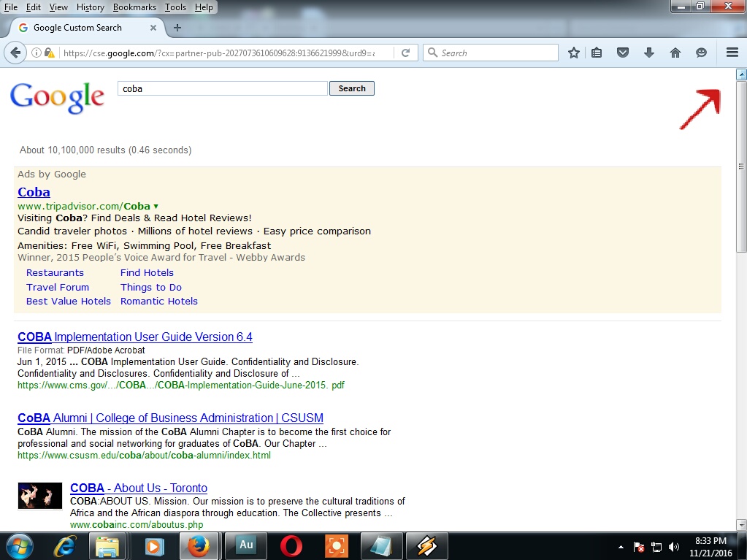This screenshot has width=747, height=560.
Task: Click the Google logo
Action: click(x=57, y=97)
